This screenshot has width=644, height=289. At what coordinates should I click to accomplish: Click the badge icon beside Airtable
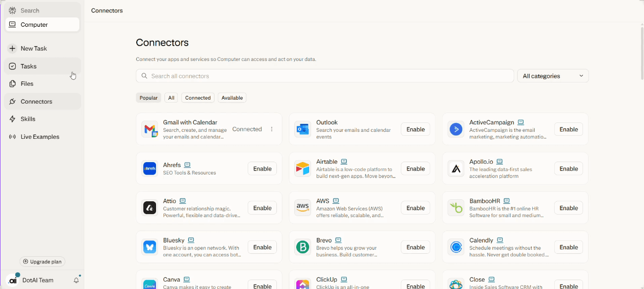344,162
